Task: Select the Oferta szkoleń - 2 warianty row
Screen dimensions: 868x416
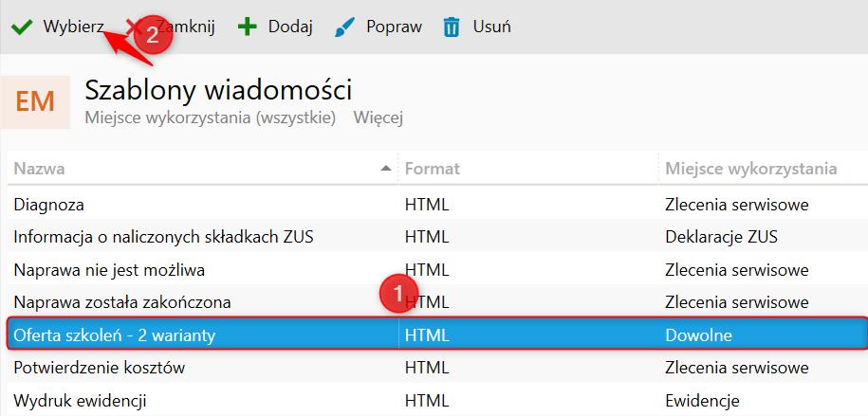Action: (437, 335)
